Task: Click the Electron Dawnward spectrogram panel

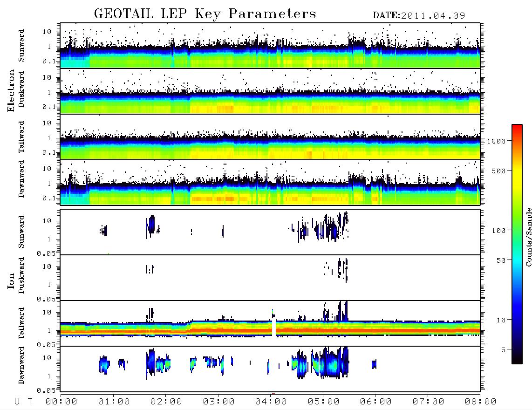Action: [270, 183]
